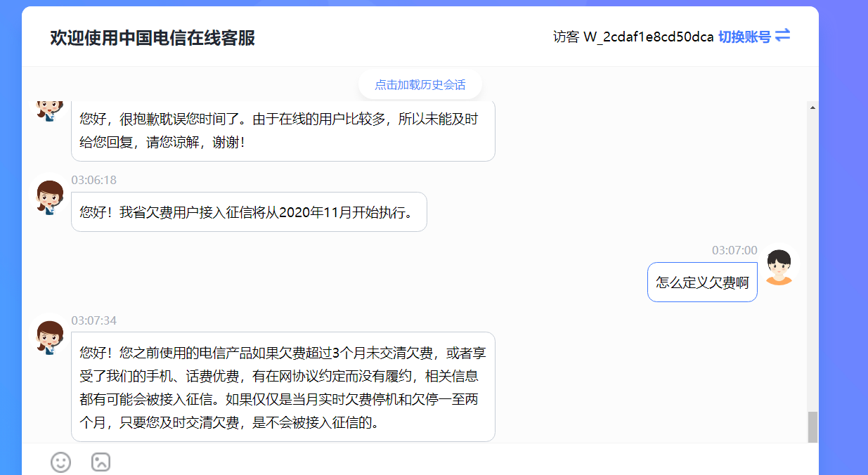The image size is (868, 475).
Task: Click the topmost agent avatar in the chat
Action: (x=48, y=111)
